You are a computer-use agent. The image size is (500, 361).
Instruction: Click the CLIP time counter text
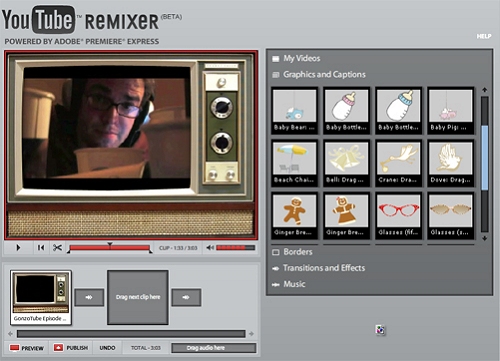click(178, 248)
